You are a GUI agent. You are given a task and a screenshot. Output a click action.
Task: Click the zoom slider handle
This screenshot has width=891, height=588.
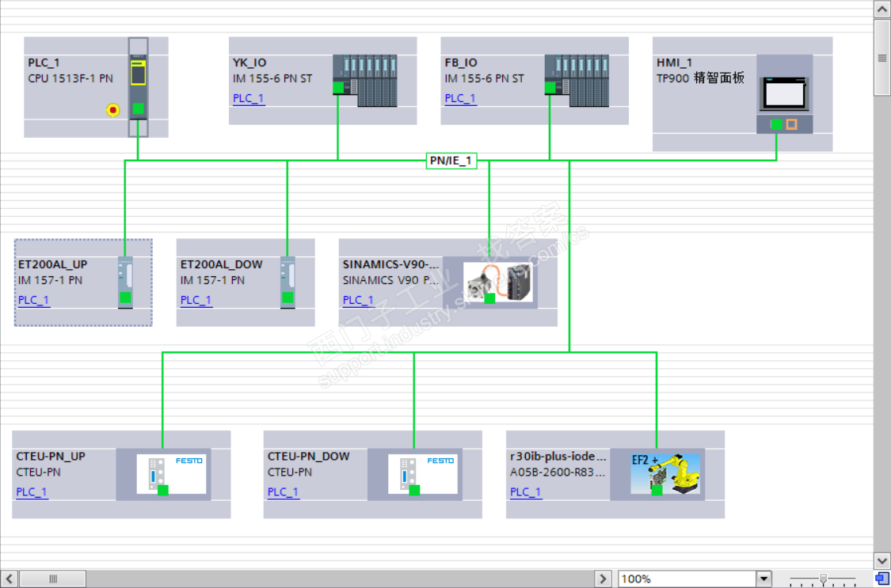click(823, 579)
